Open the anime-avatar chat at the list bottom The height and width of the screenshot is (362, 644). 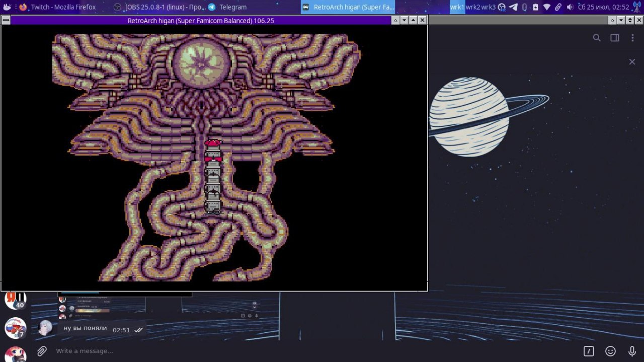(x=16, y=354)
